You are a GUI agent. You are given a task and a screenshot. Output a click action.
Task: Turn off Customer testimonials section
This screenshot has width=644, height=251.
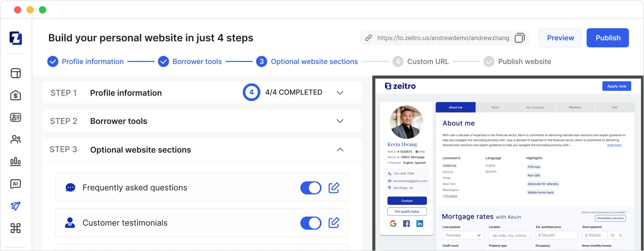311,223
